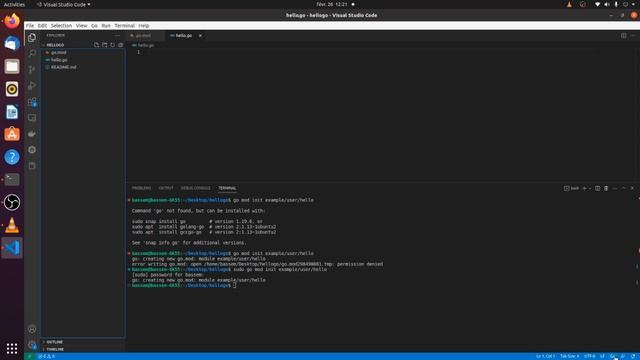Image resolution: width=640 pixels, height=360 pixels.
Task: Open the Accounts icon in the activity bar
Action: pyautogui.click(x=32, y=329)
